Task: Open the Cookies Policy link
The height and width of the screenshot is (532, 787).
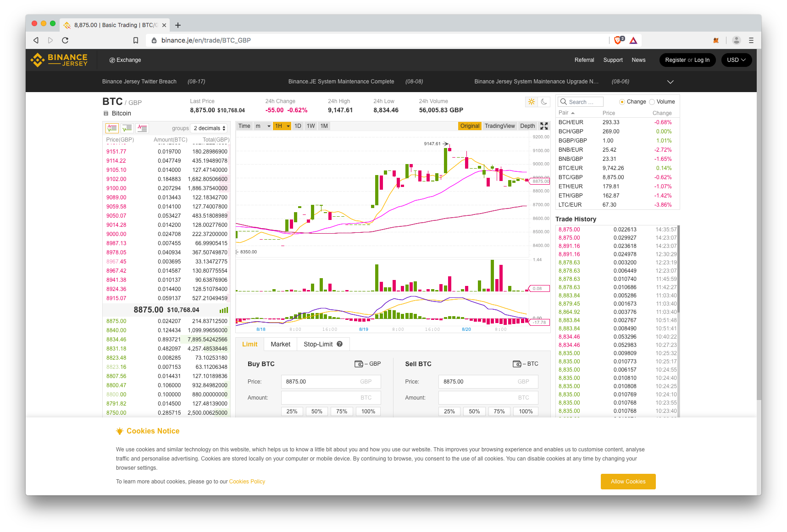Action: 247,482
